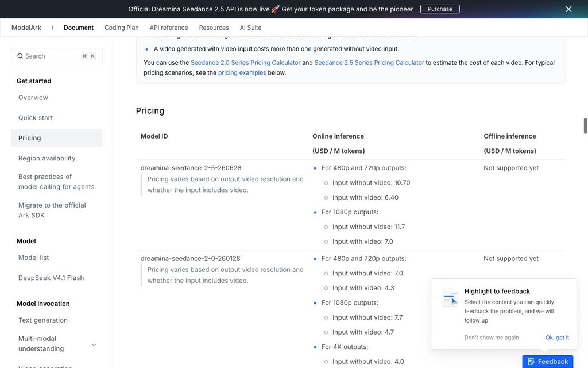The width and height of the screenshot is (588, 368).
Task: Click the Model invocation section label
Action: click(x=43, y=304)
